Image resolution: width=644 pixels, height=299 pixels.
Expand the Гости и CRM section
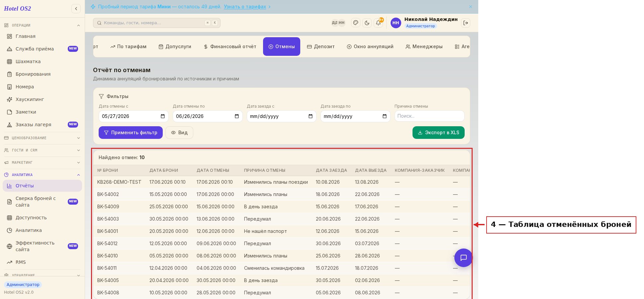[x=42, y=150]
